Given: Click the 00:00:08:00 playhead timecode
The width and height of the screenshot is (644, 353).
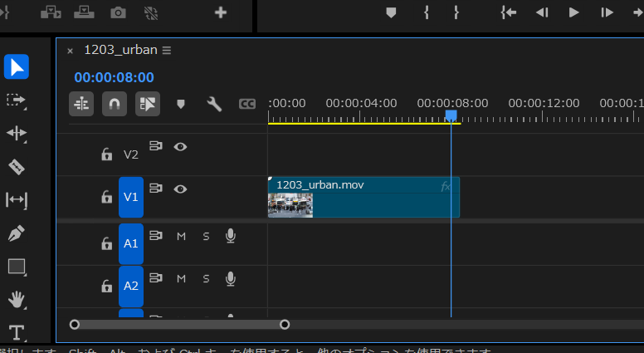Looking at the screenshot, I should pos(114,77).
